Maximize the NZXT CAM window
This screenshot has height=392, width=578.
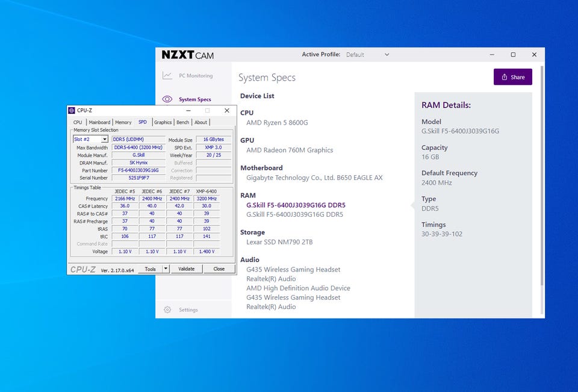(x=513, y=55)
